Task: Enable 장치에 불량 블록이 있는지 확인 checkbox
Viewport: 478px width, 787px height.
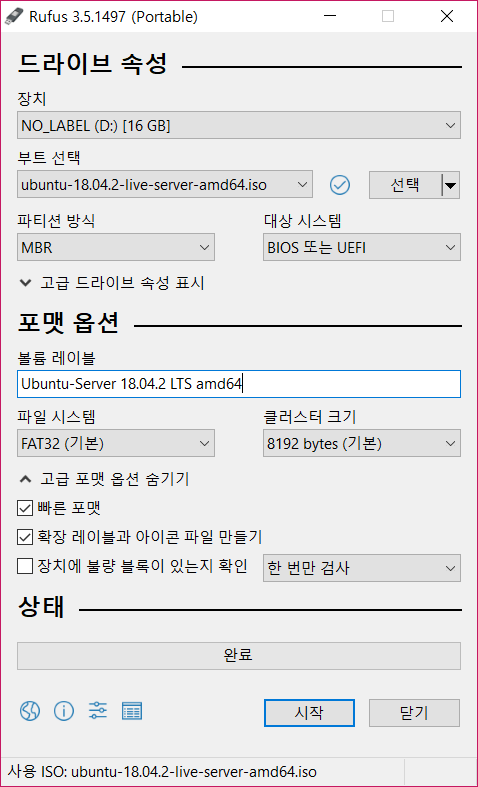Action: [x=24, y=567]
